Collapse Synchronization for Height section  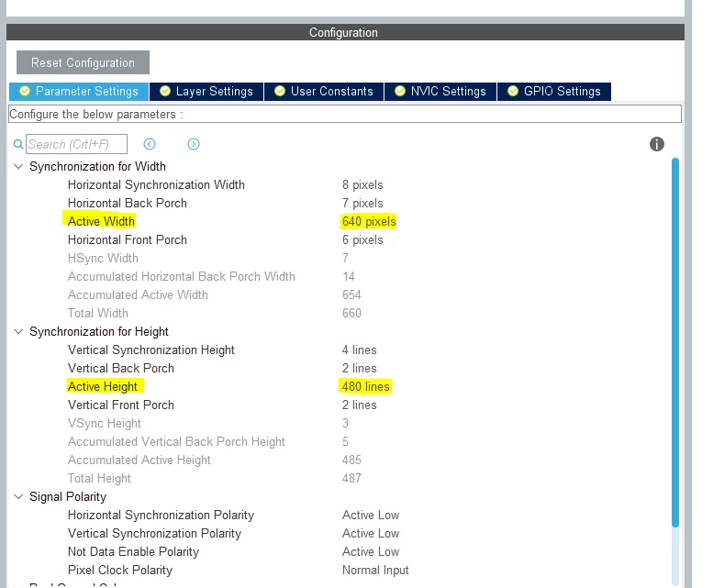point(18,331)
